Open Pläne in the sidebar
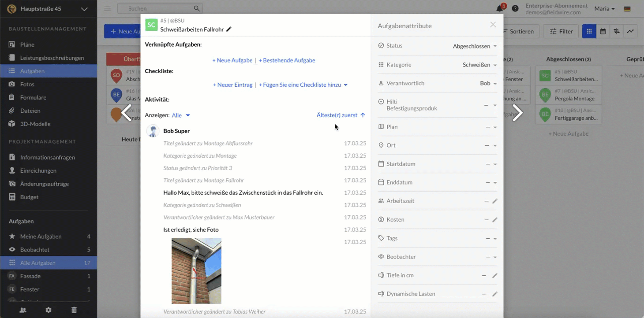 (x=27, y=44)
